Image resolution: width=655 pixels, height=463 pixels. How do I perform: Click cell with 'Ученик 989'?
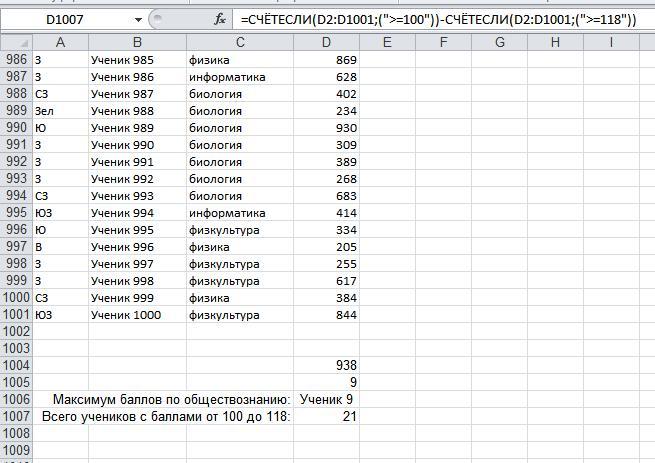pyautogui.click(x=137, y=128)
